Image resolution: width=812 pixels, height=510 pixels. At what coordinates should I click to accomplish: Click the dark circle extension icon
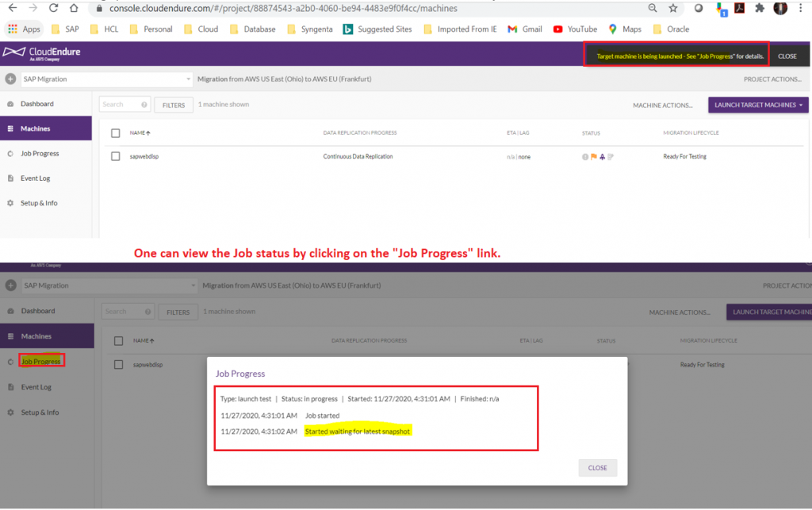[x=699, y=8]
